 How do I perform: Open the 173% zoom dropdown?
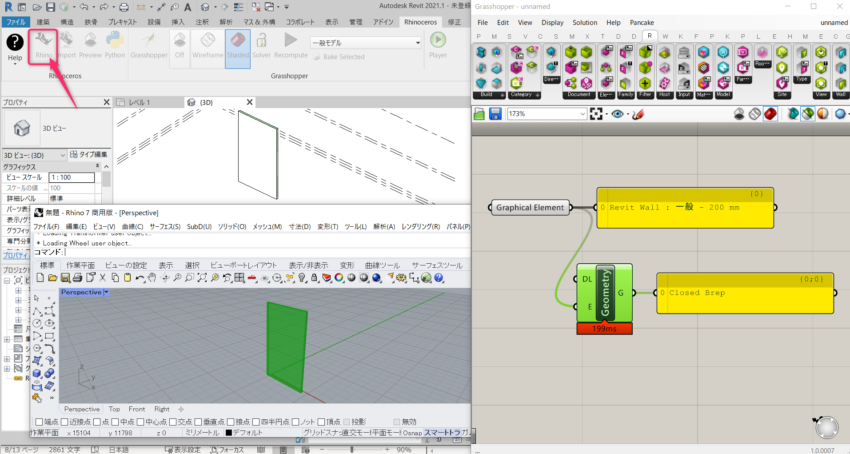(x=546, y=114)
